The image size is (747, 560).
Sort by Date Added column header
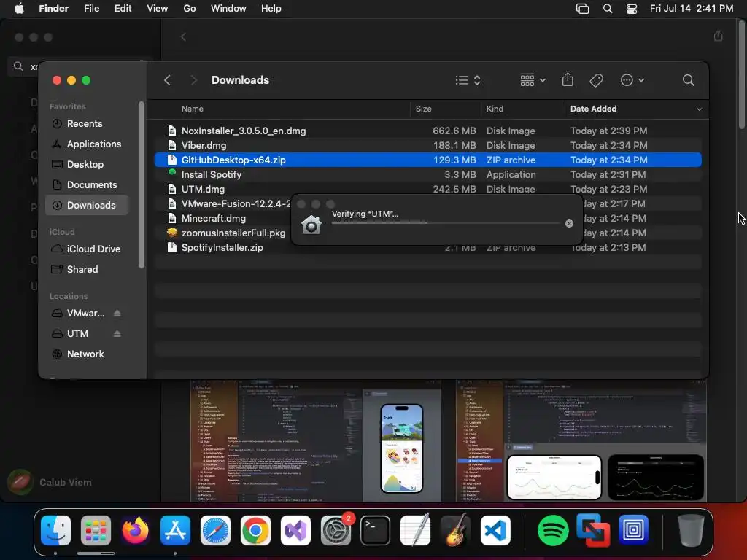(x=593, y=109)
